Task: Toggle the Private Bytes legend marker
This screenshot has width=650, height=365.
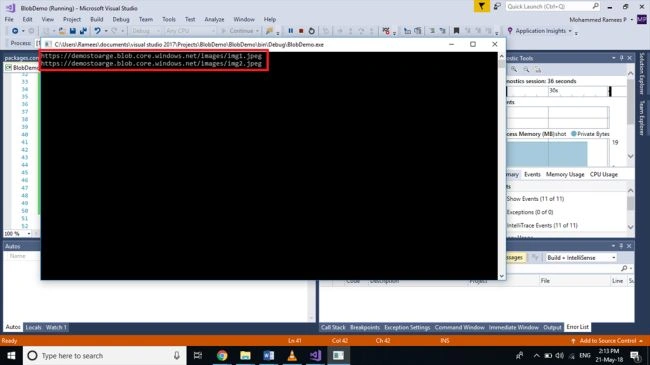Action: [x=574, y=134]
